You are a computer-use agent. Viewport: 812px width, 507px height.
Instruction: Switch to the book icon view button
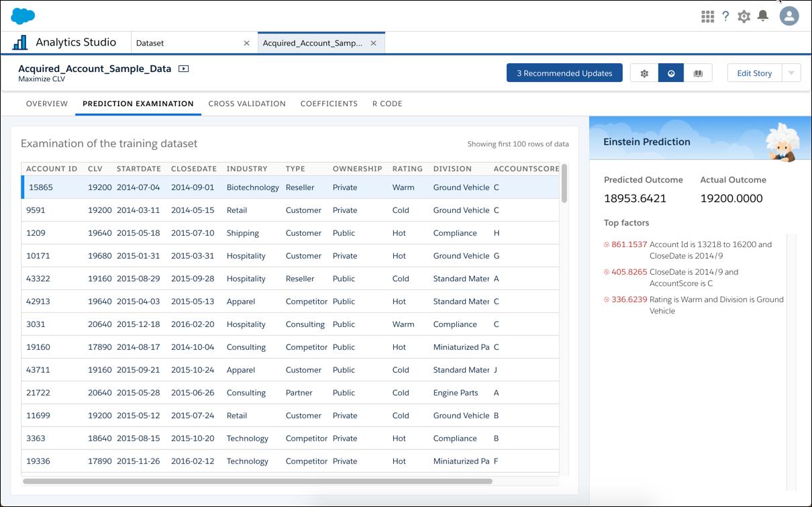698,73
